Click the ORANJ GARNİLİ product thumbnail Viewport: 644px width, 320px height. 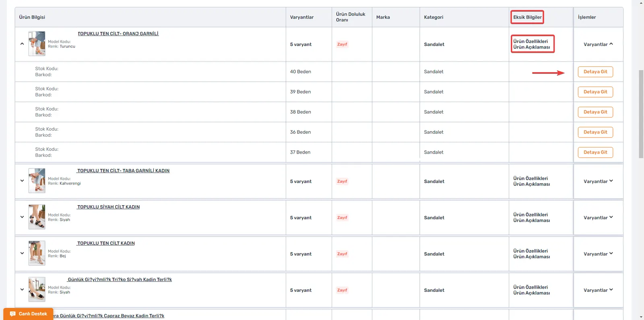coord(37,44)
